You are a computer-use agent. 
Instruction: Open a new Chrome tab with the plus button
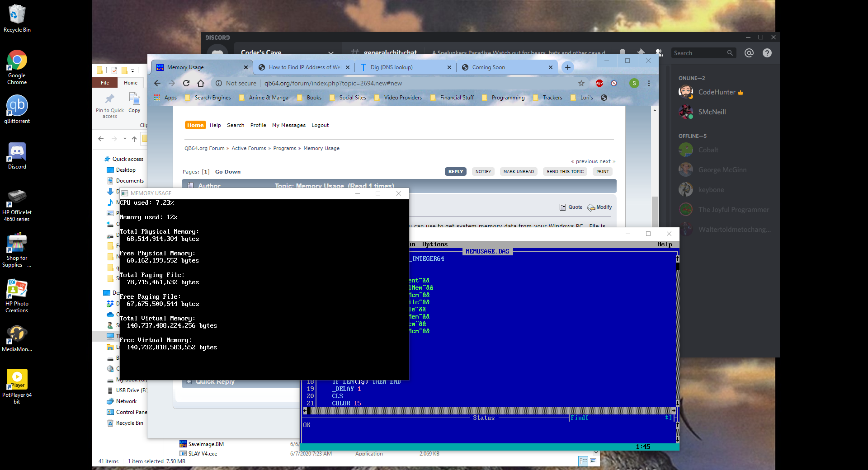[567, 67]
